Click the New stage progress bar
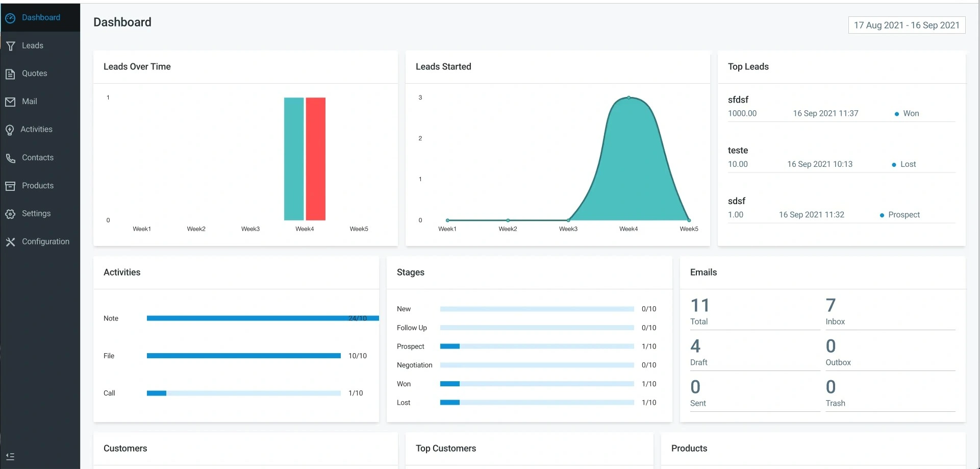Screen dimensions: 980x469 click(x=537, y=309)
